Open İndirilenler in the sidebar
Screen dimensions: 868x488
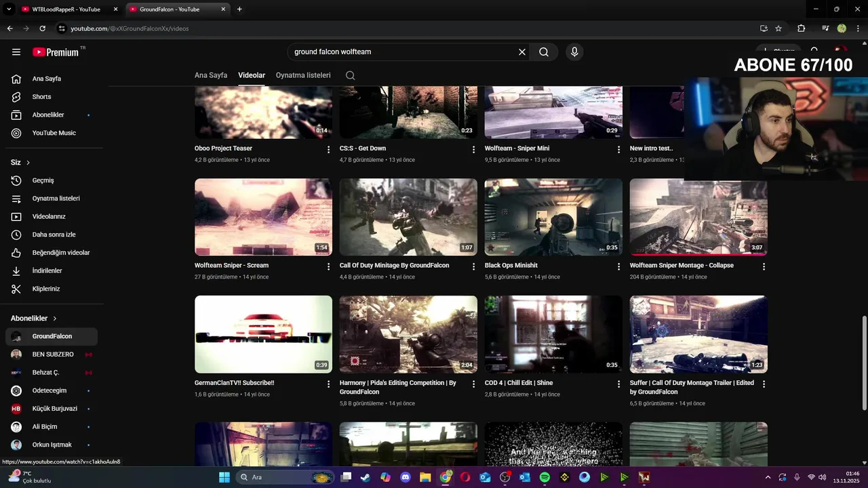pos(52,271)
